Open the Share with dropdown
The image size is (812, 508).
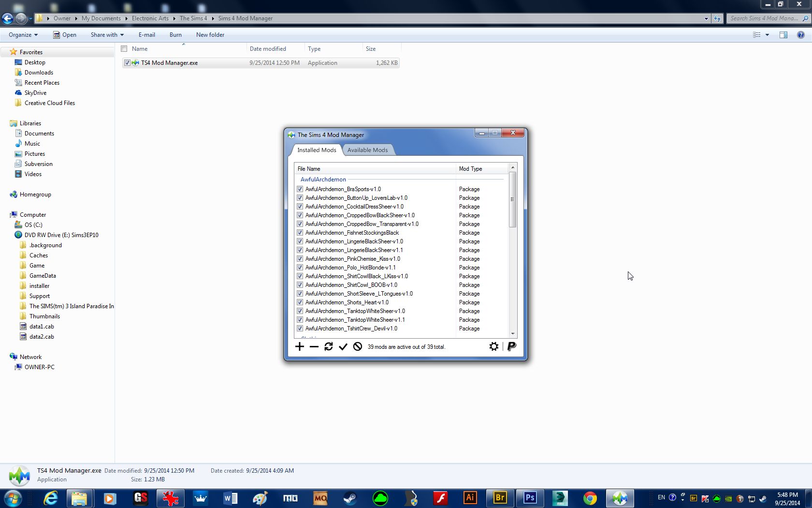coord(107,35)
